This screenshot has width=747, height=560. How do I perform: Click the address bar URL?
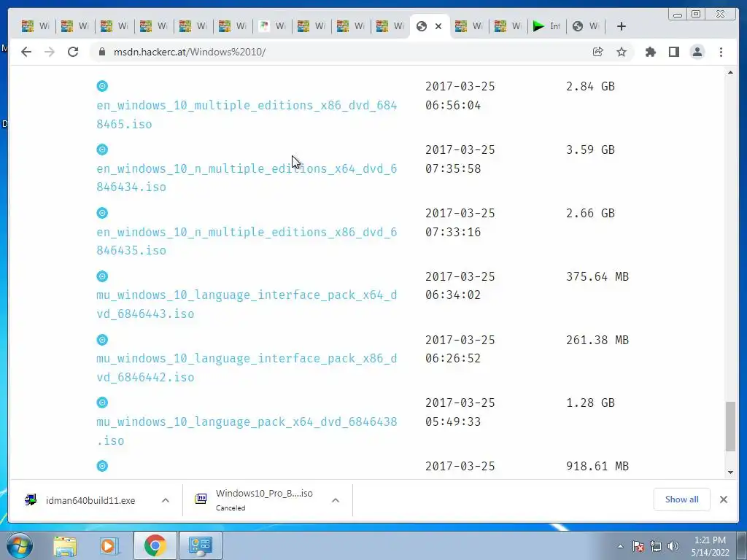190,52
